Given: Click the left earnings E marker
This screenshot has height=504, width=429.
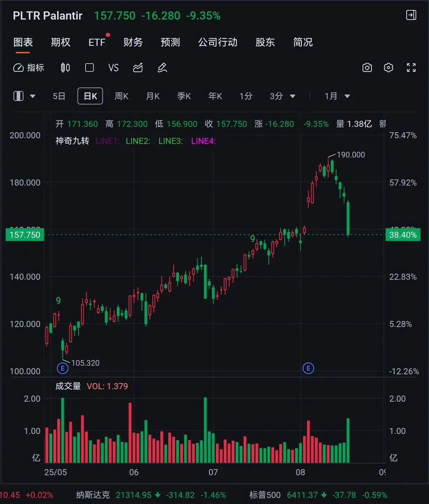Looking at the screenshot, I should click(63, 368).
